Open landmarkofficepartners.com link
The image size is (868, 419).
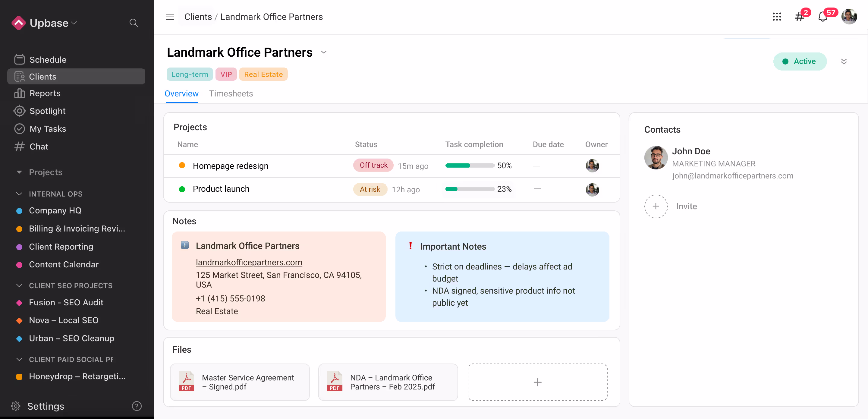(x=249, y=262)
